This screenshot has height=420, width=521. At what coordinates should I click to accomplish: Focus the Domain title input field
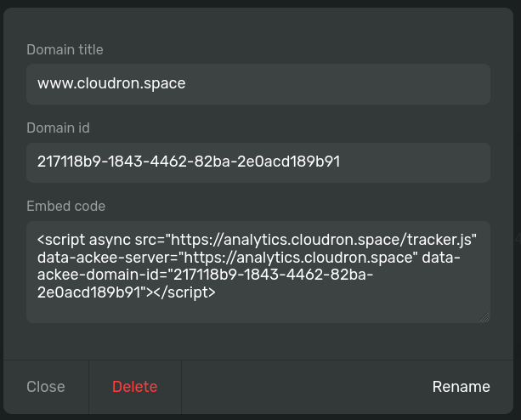(x=258, y=84)
